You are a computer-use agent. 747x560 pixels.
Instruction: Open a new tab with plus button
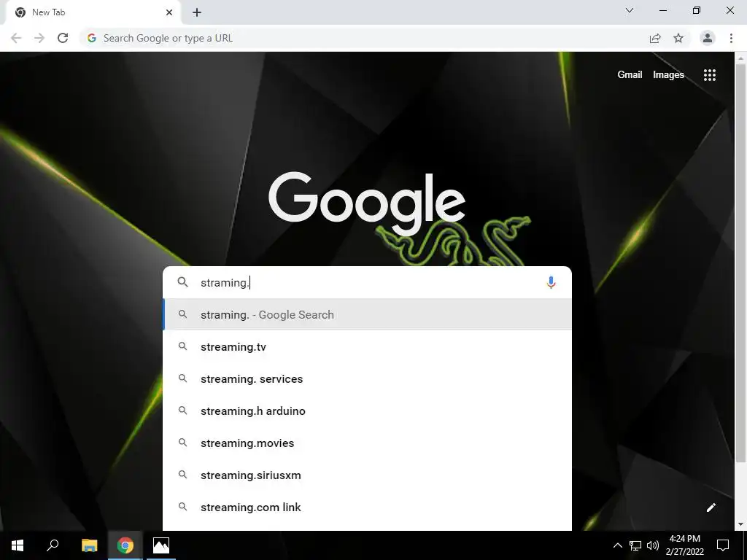(197, 12)
